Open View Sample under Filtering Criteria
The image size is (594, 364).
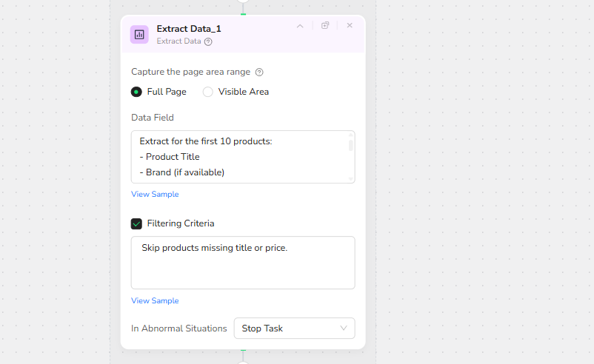tap(155, 300)
